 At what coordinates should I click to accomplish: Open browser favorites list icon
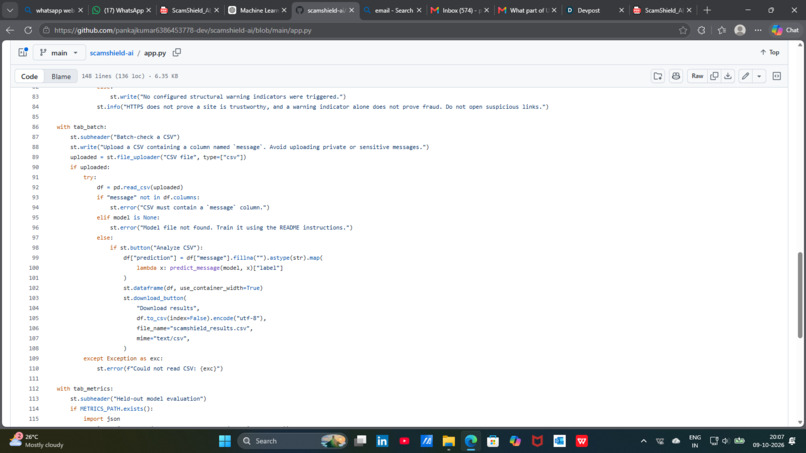tap(722, 30)
